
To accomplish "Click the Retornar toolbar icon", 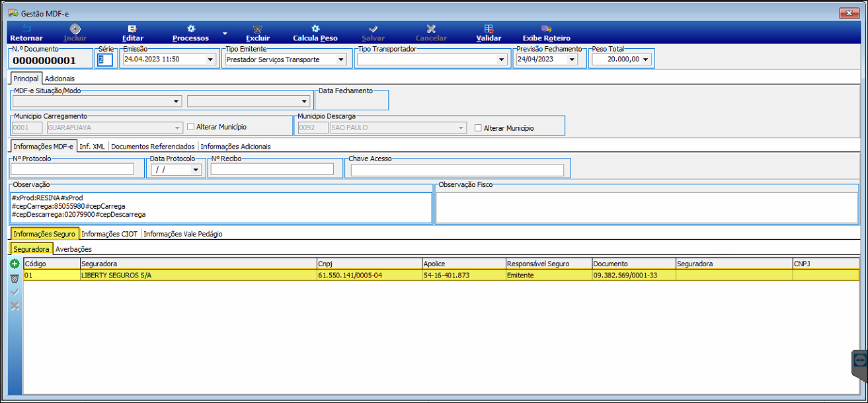I will [x=26, y=29].
